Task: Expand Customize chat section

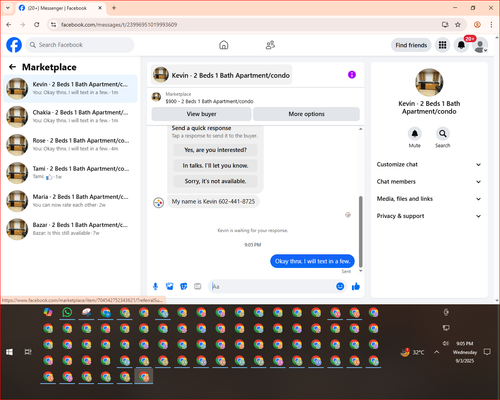Action: [429, 164]
